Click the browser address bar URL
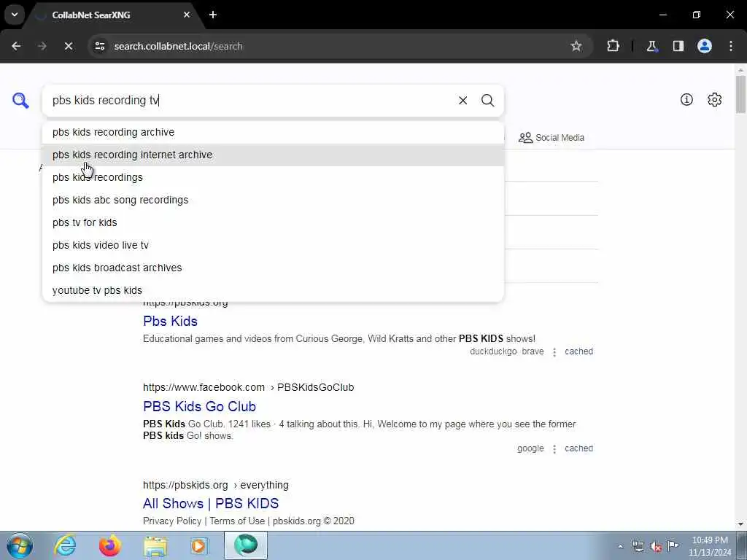Image resolution: width=747 pixels, height=560 pixels. point(178,46)
